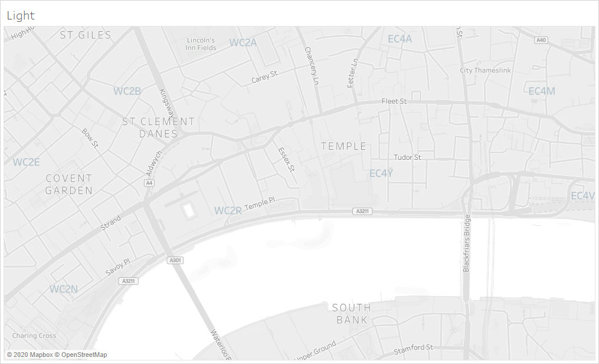This screenshot has height=364, width=599.
Task: Click the Lincoln's Inn Fields label
Action: (x=201, y=44)
